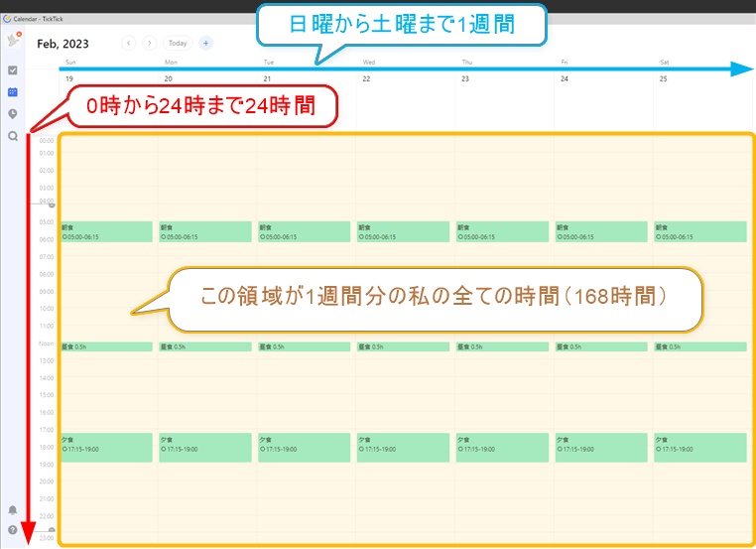
Task: Open Monday lunch 0.5h event
Action: click(x=205, y=346)
